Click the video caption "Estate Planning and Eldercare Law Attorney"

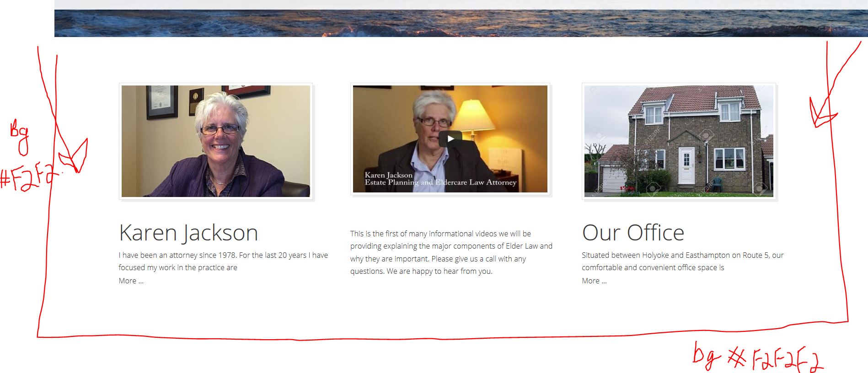click(440, 182)
